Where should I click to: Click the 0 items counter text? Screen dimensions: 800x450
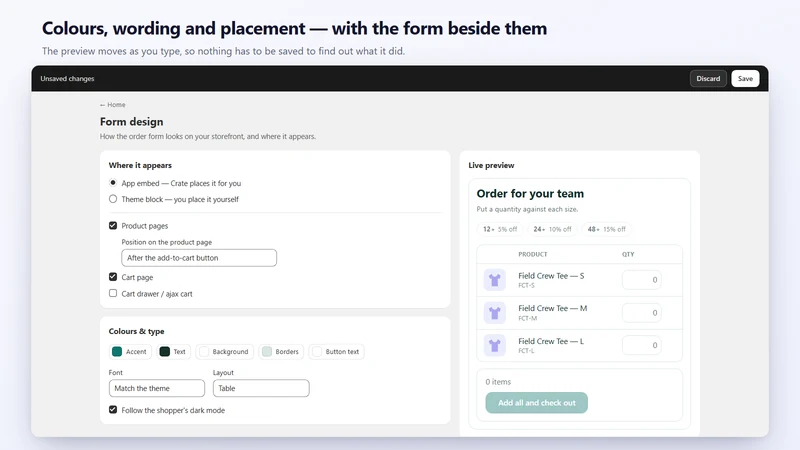[498, 382]
